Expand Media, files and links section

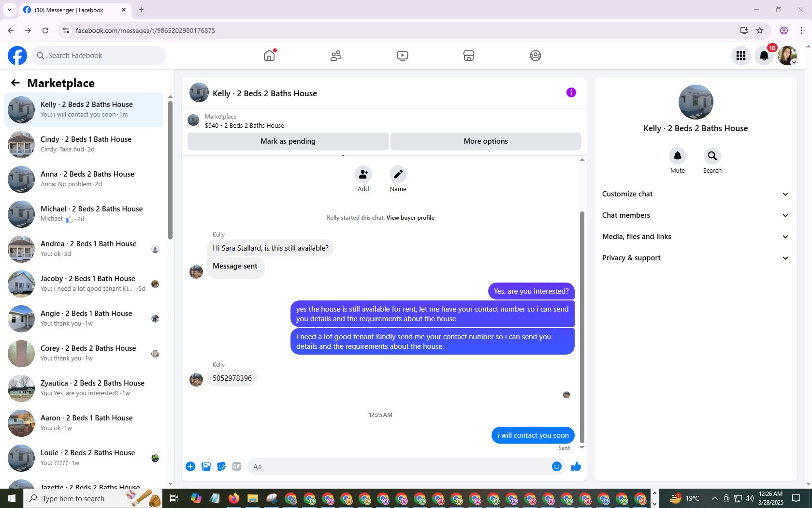696,237
